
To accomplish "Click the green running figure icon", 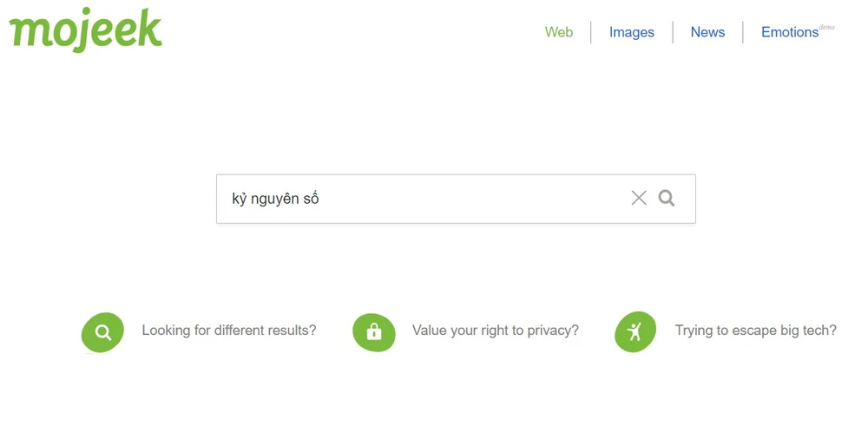I will point(635,332).
